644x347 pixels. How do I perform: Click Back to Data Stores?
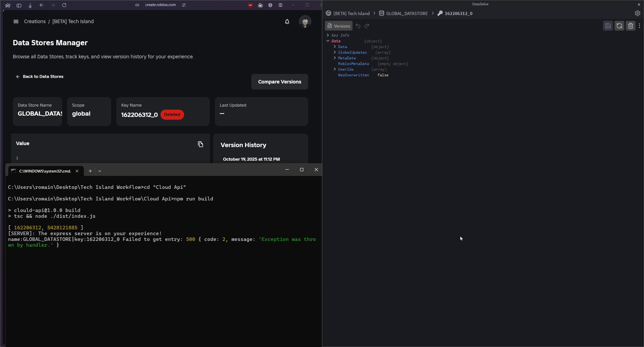tap(40, 76)
